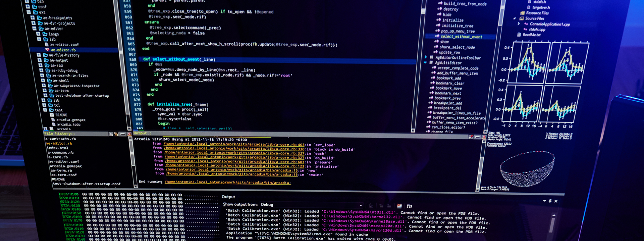Click the bottom-right chart plot
This screenshot has width=644, height=241.
pyautogui.click(x=559, y=103)
